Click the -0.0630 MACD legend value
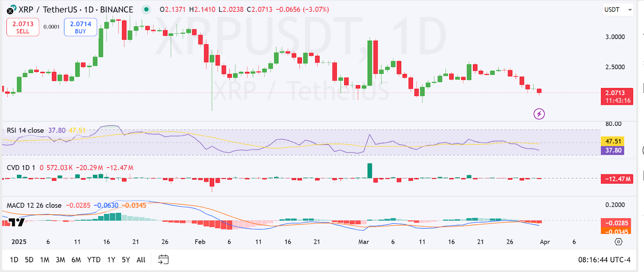Image resolution: width=644 pixels, height=272 pixels. coord(106,205)
